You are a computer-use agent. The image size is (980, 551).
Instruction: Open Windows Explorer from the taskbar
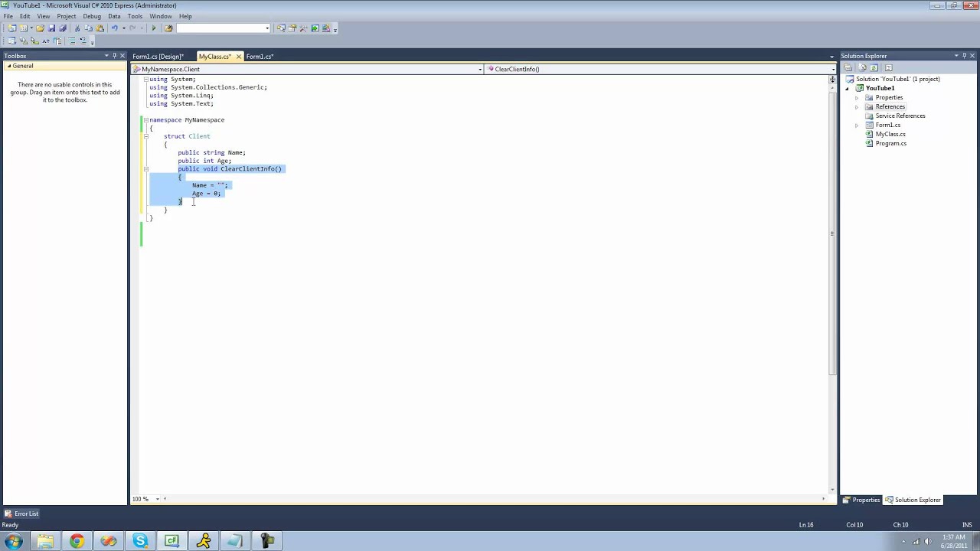[45, 541]
